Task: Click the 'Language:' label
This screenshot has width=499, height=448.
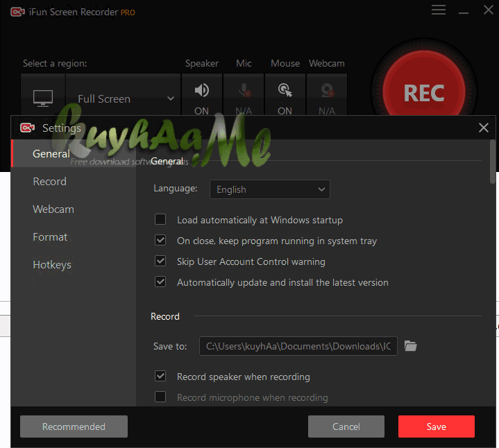Action: click(176, 188)
